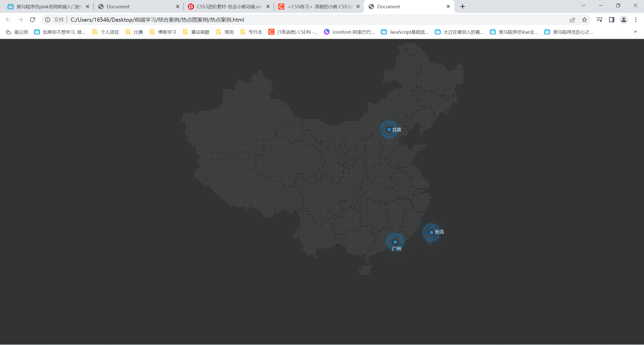This screenshot has width=644, height=345.
Task: Click the 北京 hotspot dot on map
Action: (389, 129)
